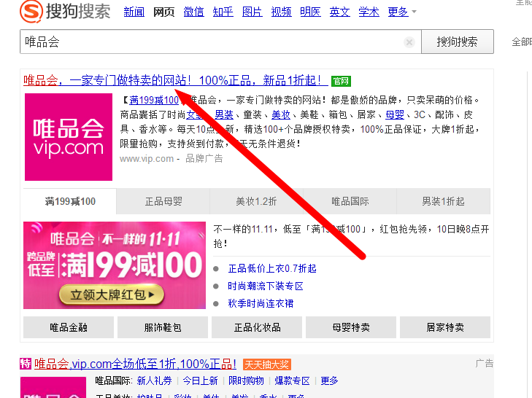Switch to 学术 search
This screenshot has height=398, width=532.
[x=369, y=12]
